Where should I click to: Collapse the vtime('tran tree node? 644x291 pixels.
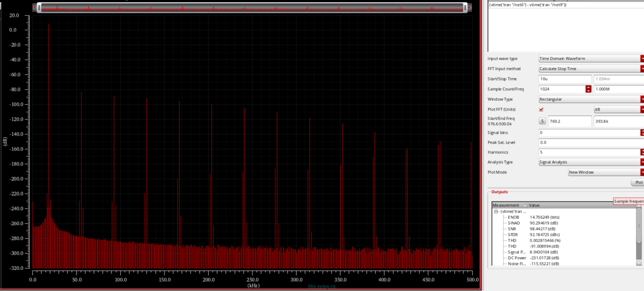pos(496,212)
